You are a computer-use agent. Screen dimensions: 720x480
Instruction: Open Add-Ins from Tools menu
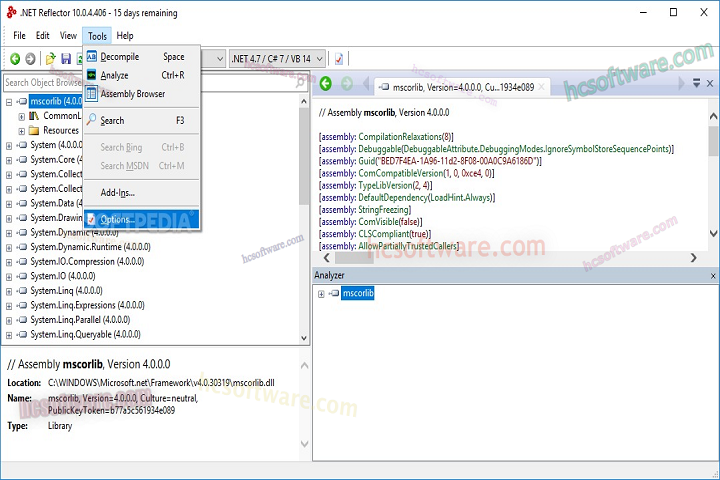coord(142,192)
